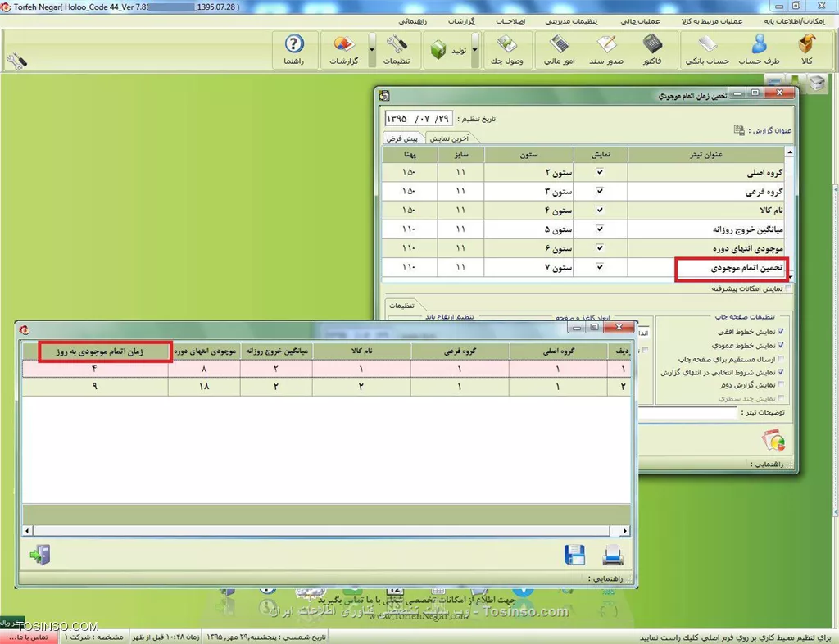Enable نمایش امکانات پیشرفته checkbox

pyautogui.click(x=788, y=288)
